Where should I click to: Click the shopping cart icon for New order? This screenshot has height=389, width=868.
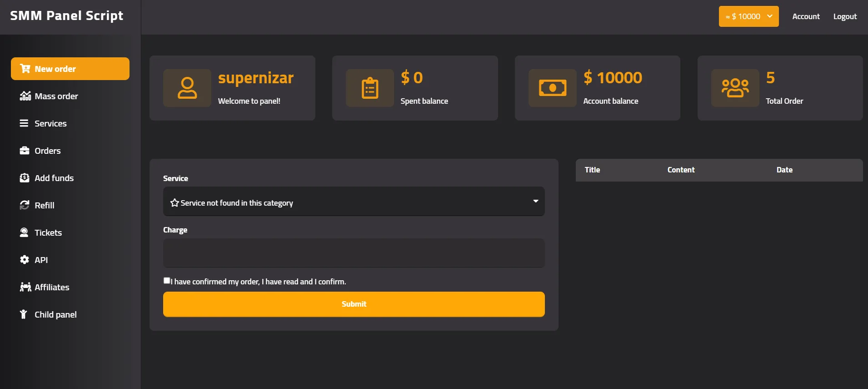25,69
